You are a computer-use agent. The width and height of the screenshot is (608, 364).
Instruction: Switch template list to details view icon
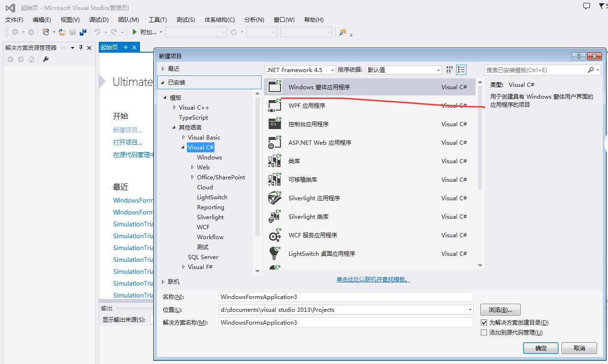tap(461, 69)
